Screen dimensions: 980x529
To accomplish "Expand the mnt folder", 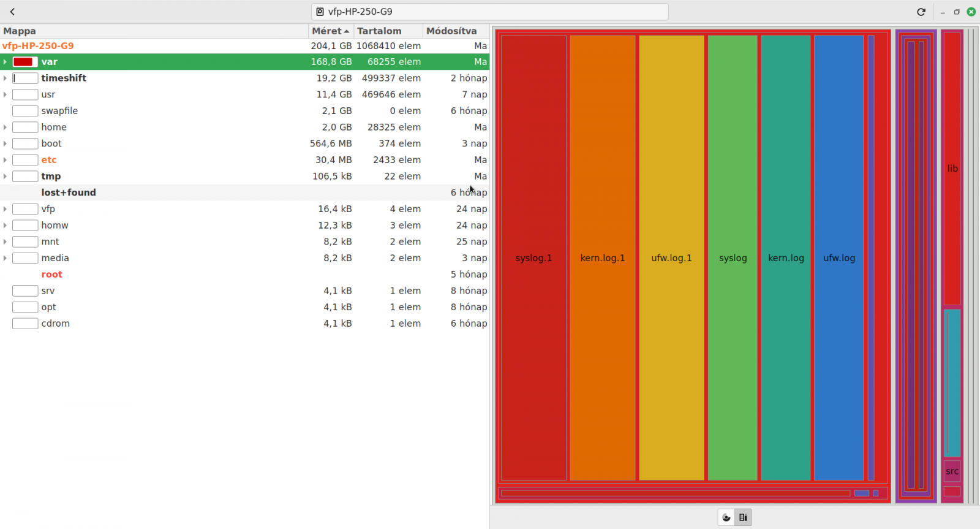I will pos(5,242).
